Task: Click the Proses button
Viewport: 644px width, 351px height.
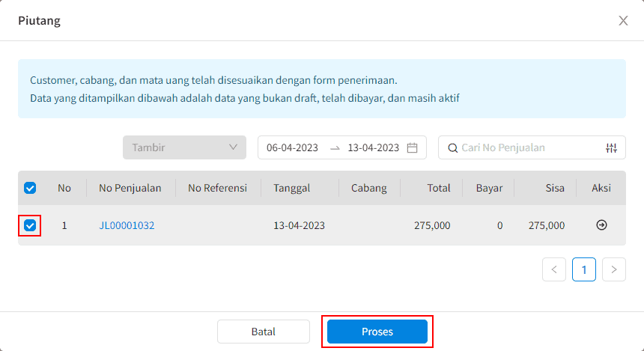Action: 377,332
